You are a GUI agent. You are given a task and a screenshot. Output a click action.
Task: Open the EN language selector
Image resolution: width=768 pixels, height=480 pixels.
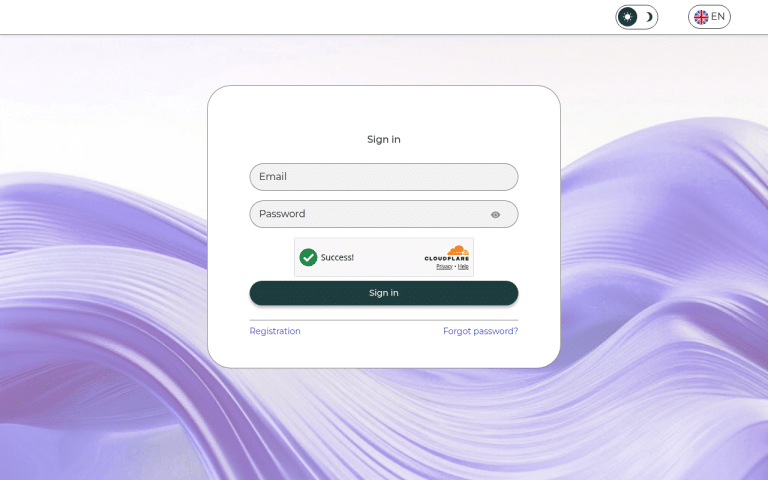pyautogui.click(x=709, y=17)
